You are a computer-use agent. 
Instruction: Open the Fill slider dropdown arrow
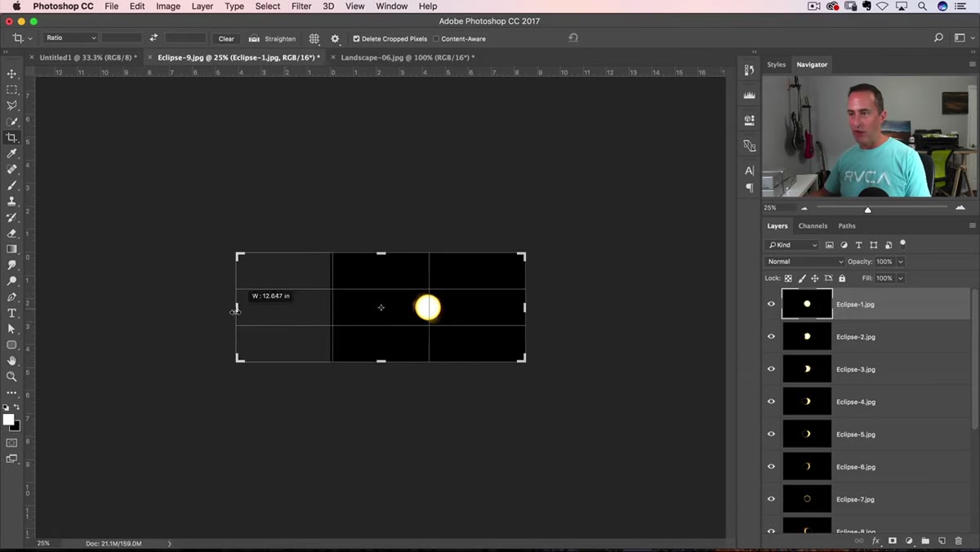[x=901, y=278]
